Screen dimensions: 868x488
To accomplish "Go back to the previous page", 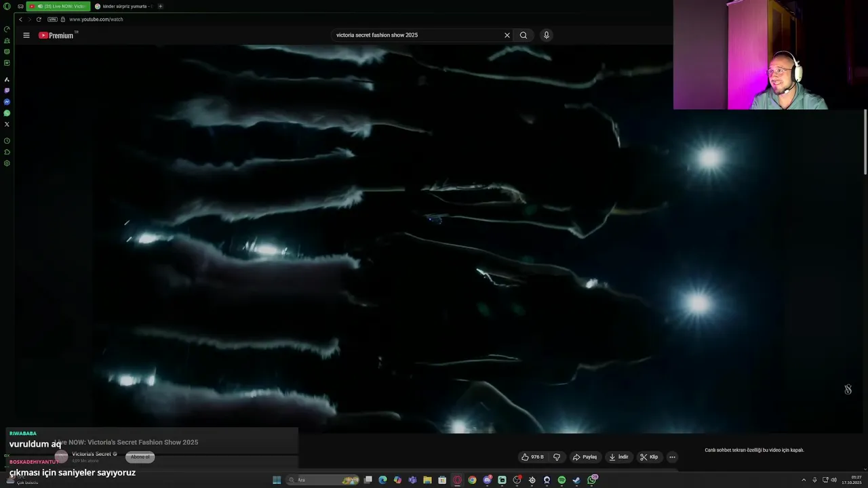I will tap(20, 19).
